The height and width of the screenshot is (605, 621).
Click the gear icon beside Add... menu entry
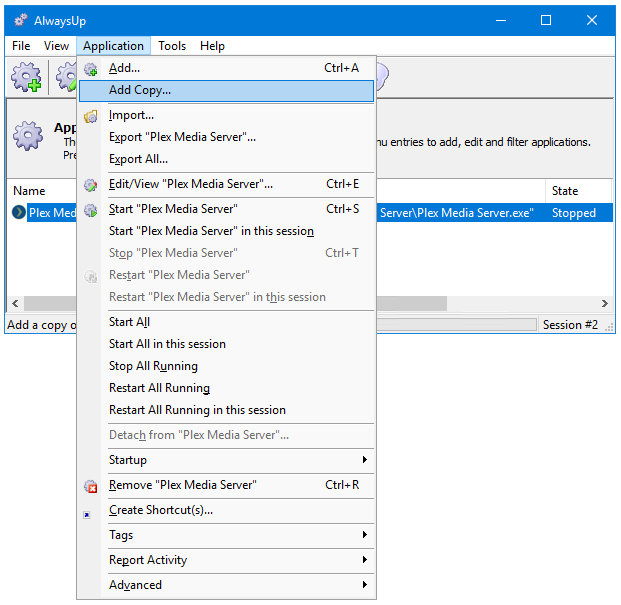[x=91, y=69]
